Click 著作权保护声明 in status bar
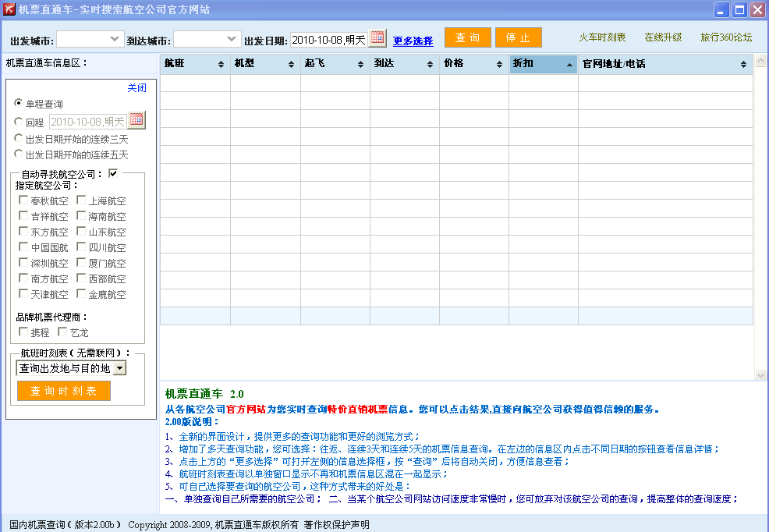 pyautogui.click(x=336, y=525)
